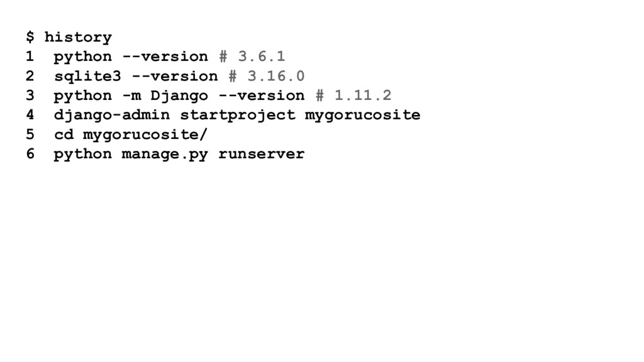
Task: Click the dollar sign prompt
Action: [x=30, y=37]
